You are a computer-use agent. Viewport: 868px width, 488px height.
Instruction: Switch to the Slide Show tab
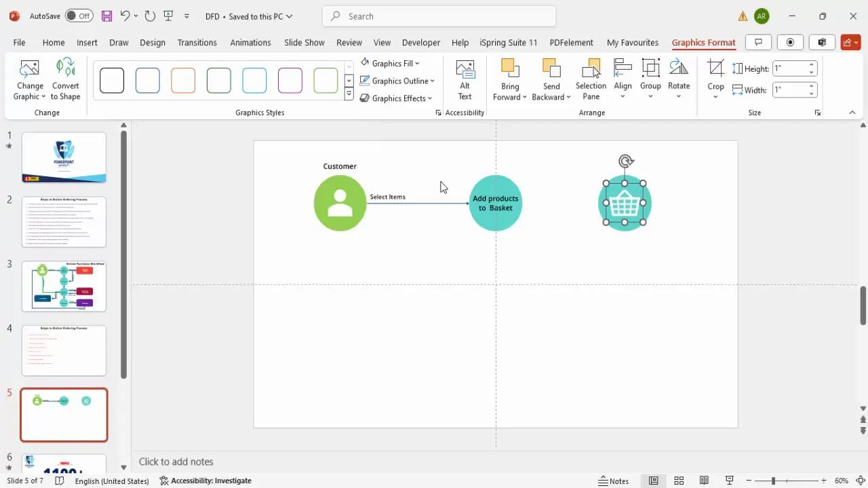304,42
